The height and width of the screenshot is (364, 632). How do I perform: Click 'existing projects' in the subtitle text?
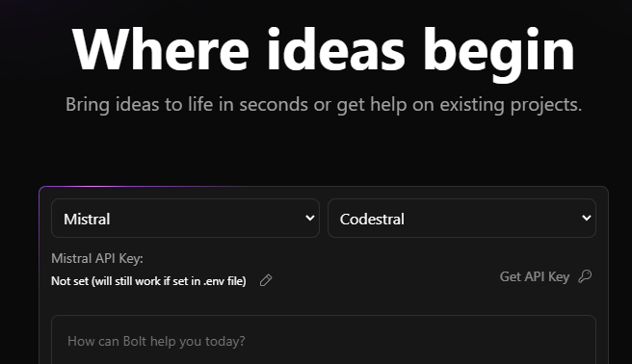click(x=511, y=105)
